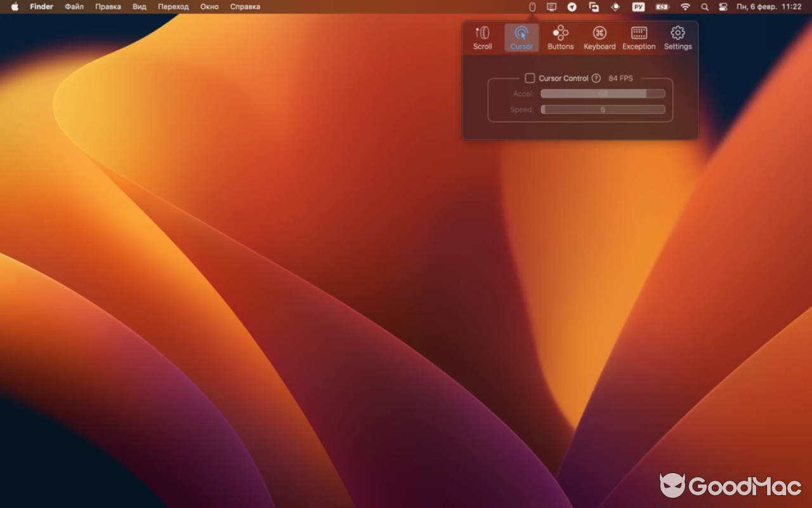The width and height of the screenshot is (812, 508).
Task: Open the Exception list panel
Action: (638, 36)
